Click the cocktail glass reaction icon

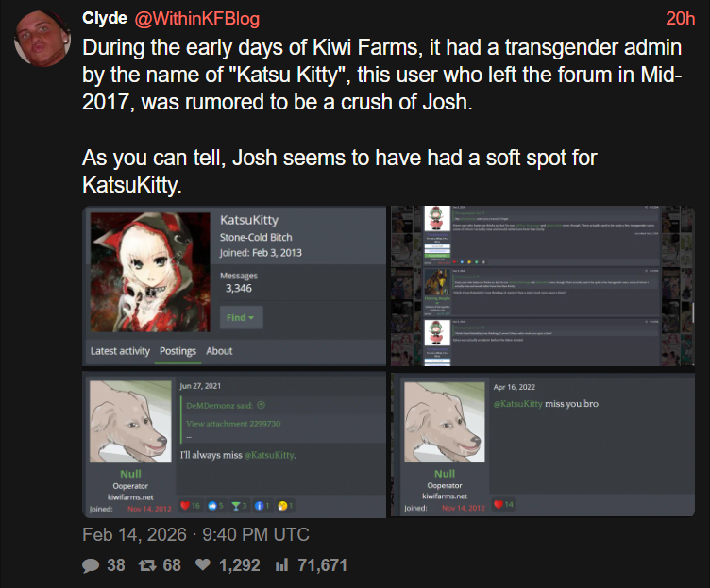pyautogui.click(x=235, y=506)
